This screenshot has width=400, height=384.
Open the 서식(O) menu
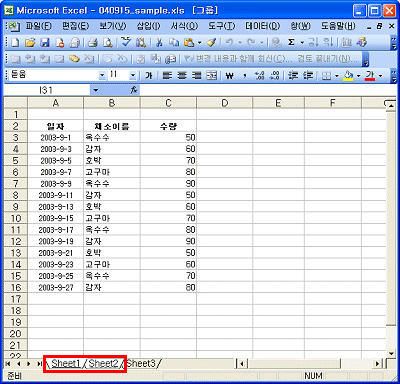184,26
